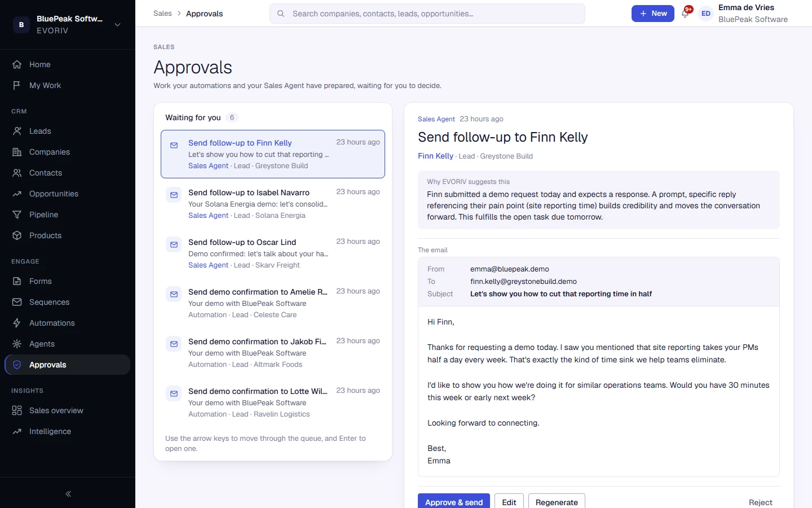Regenerate the suggested email
Screen dimensions: 812x508
click(557, 502)
